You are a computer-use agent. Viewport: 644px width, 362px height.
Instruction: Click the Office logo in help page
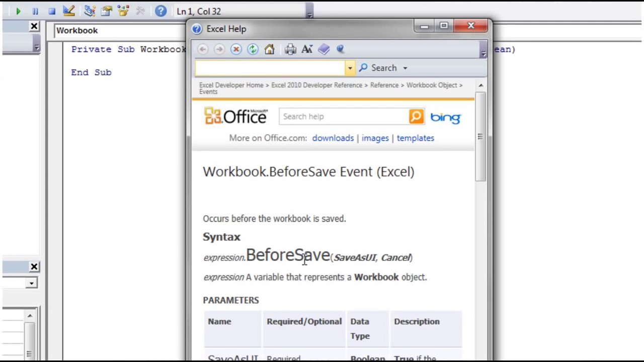pyautogui.click(x=236, y=116)
